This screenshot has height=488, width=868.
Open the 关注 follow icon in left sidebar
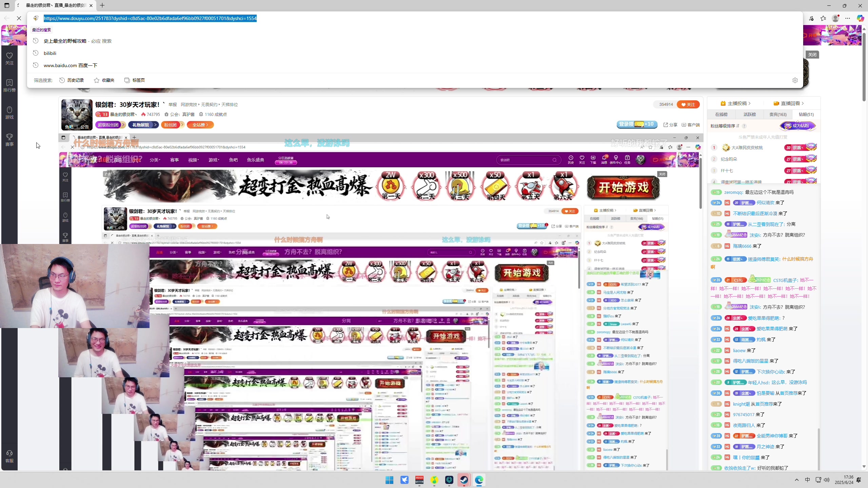(9, 58)
